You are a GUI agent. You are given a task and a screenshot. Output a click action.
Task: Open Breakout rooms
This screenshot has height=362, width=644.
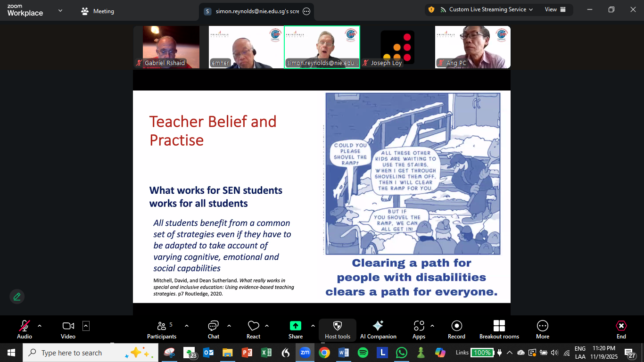499,329
